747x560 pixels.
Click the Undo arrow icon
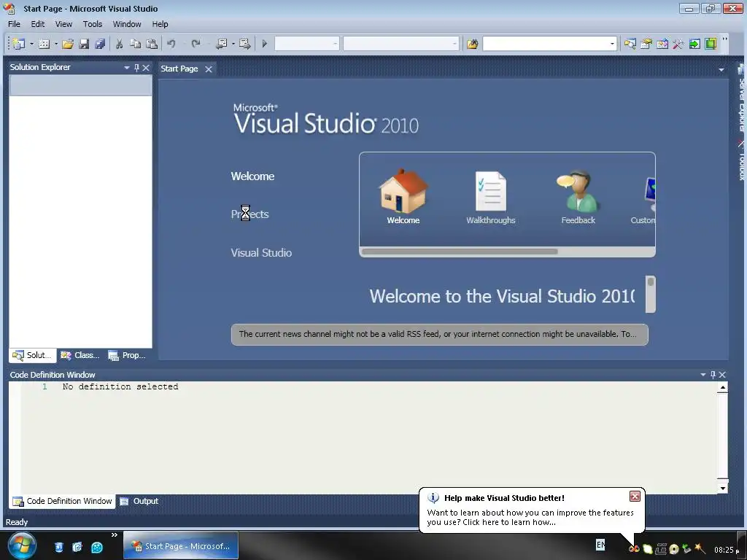click(x=171, y=44)
